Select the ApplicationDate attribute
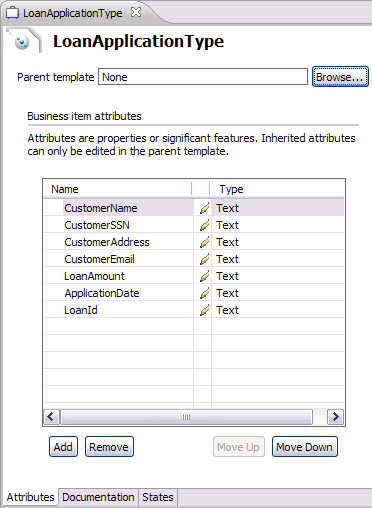This screenshot has height=508, width=372. [x=102, y=293]
